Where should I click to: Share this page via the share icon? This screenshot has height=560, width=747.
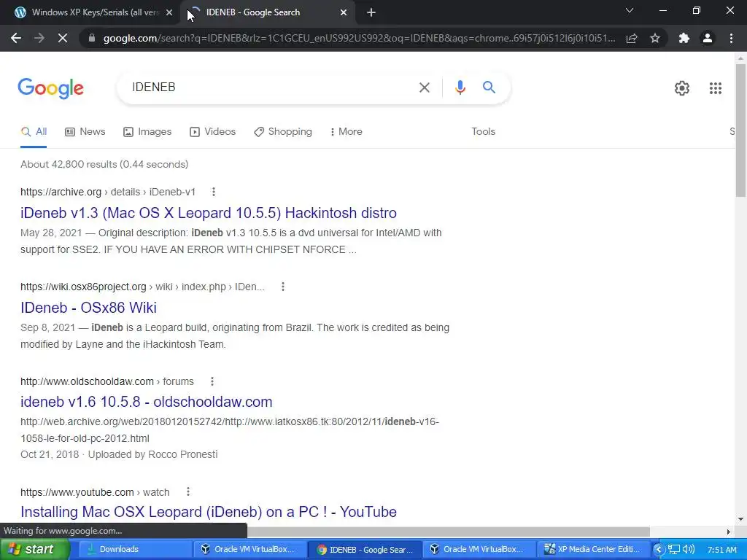[632, 38]
